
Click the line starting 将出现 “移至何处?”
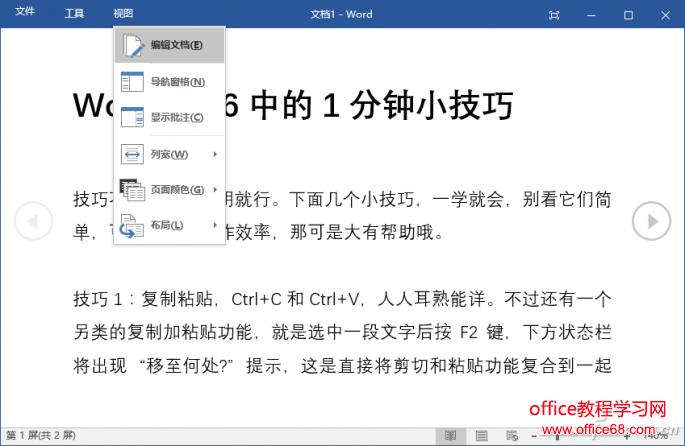coord(342,365)
